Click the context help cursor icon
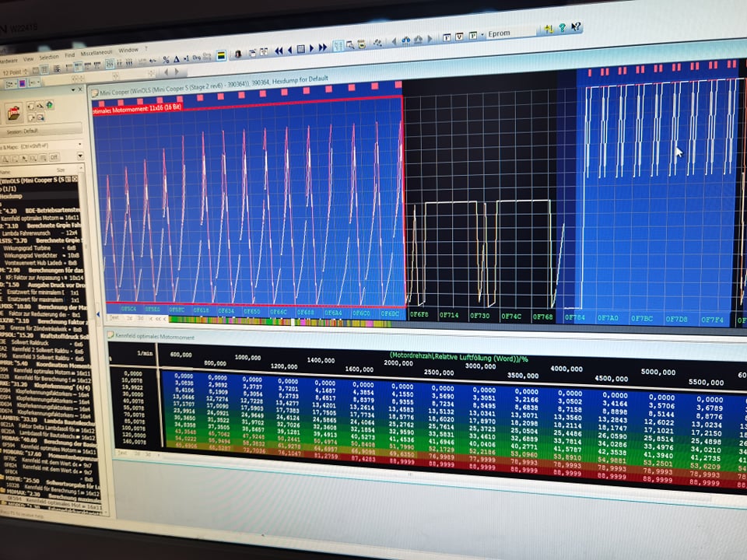Image resolution: width=747 pixels, height=560 pixels. pyautogui.click(x=576, y=26)
